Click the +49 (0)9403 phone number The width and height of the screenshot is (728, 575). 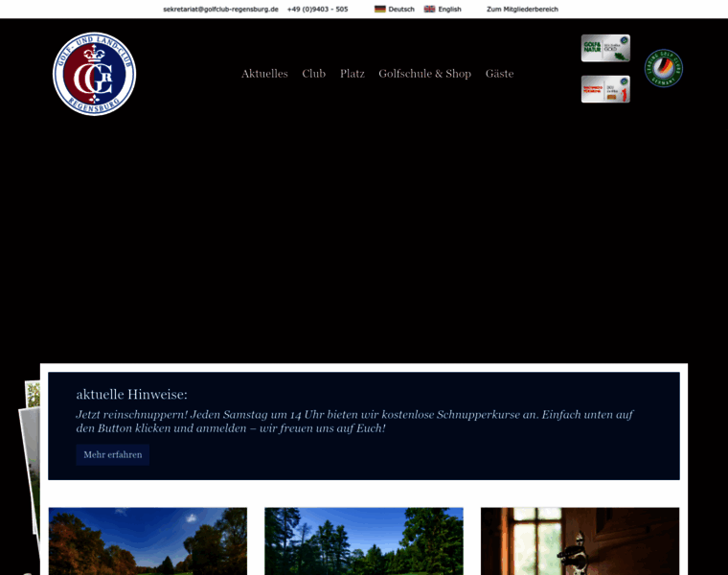(318, 9)
